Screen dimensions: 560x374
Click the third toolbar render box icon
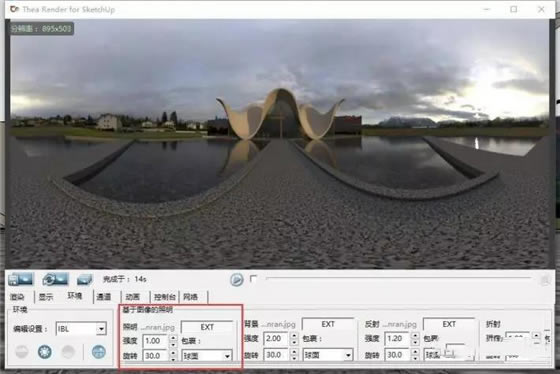tap(84, 279)
